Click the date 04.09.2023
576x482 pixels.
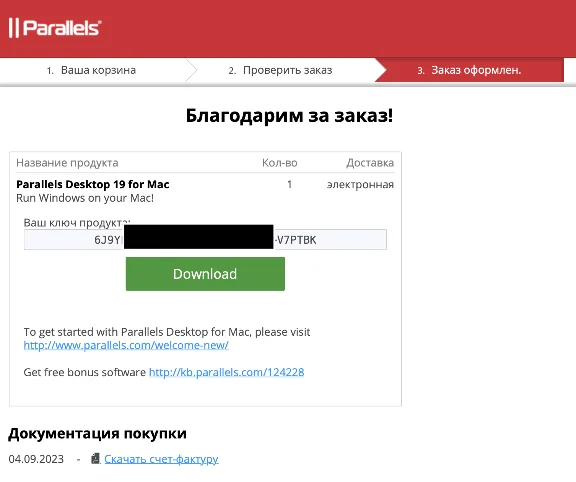pos(36,459)
